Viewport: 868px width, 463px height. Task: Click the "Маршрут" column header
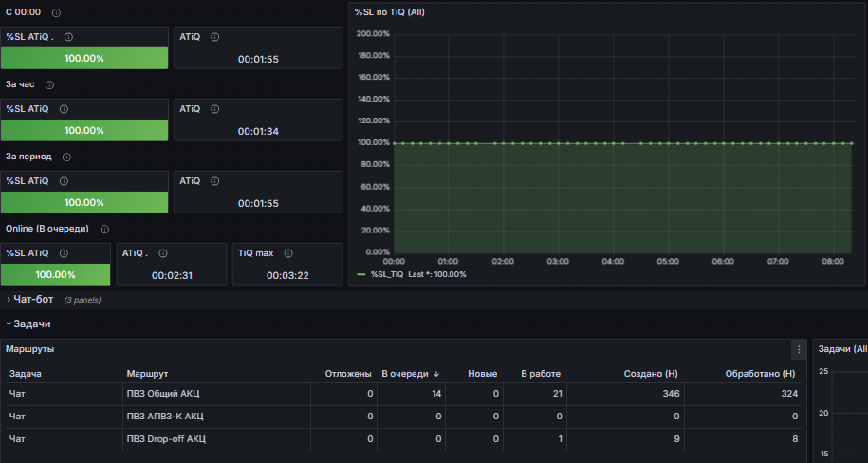147,374
